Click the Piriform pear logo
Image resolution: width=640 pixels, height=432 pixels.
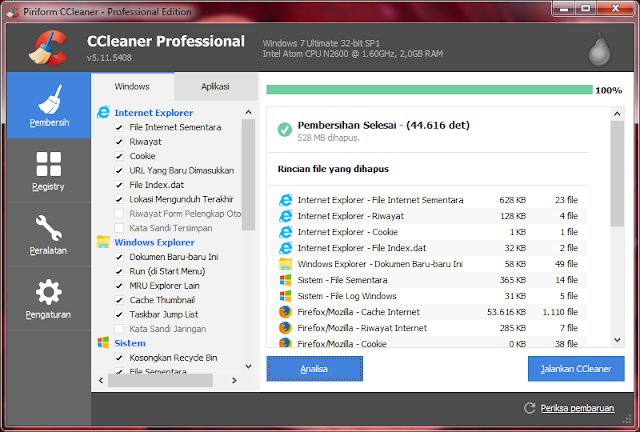599,49
